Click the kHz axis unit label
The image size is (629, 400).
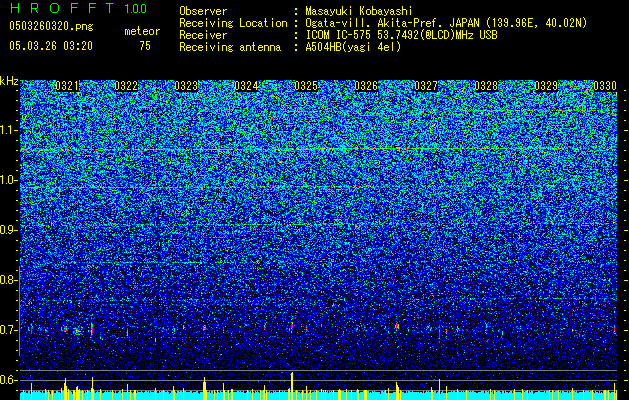(x=9, y=81)
